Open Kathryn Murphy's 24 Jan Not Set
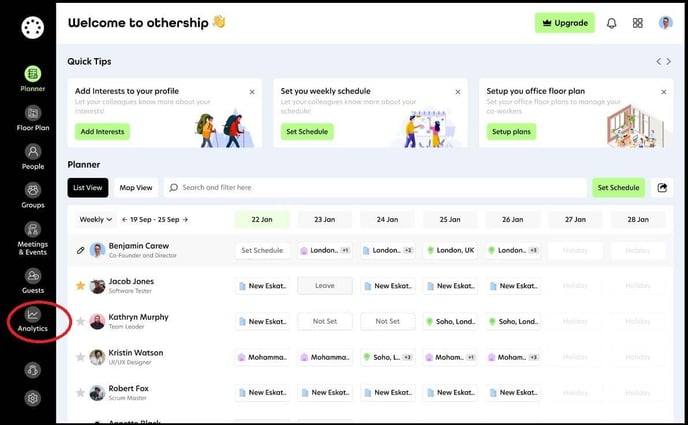 [x=387, y=321]
